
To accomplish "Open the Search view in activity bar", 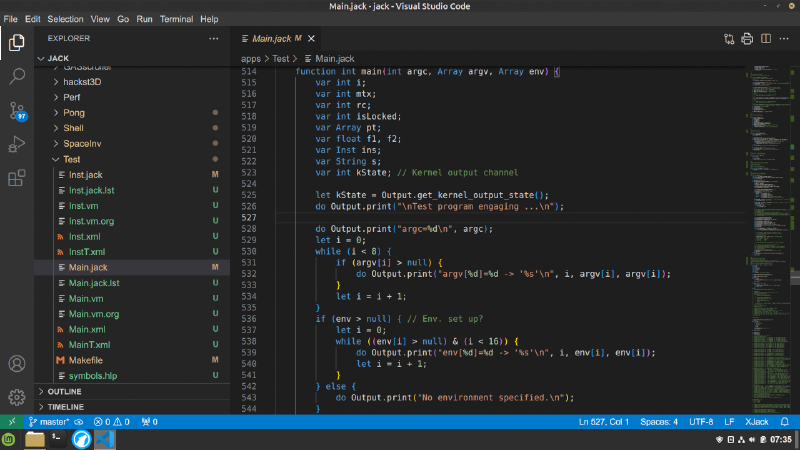I will 17,75.
